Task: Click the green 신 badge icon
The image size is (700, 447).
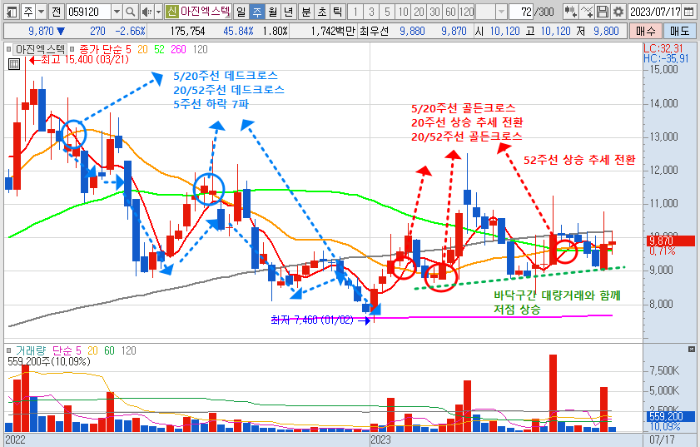Action: click(x=172, y=11)
